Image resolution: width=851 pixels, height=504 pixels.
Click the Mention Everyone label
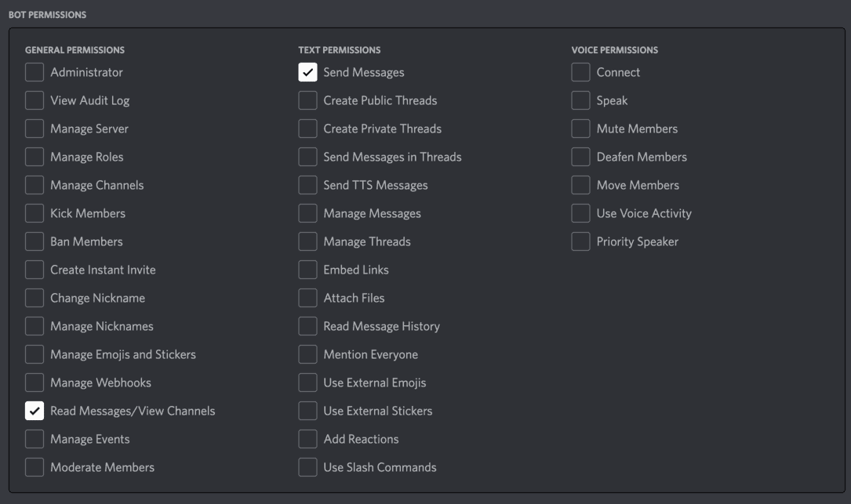370,354
